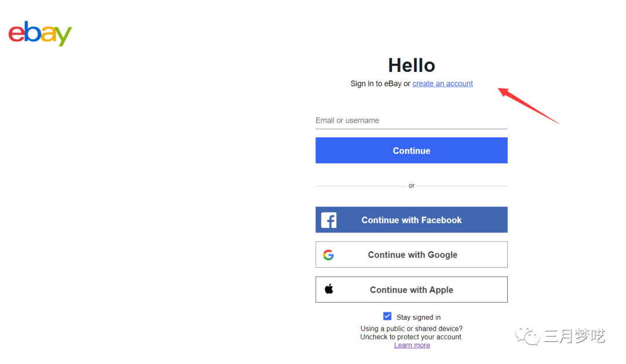The height and width of the screenshot is (364, 626).
Task: Click the red arrow annotation
Action: coord(529,105)
